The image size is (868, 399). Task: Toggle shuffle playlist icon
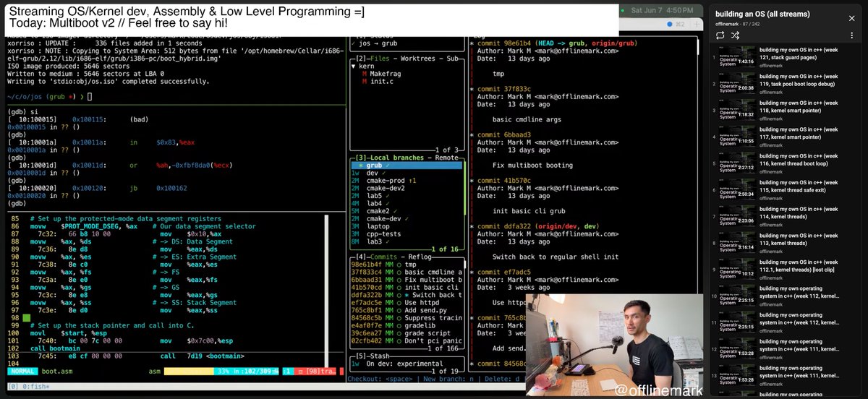point(736,35)
